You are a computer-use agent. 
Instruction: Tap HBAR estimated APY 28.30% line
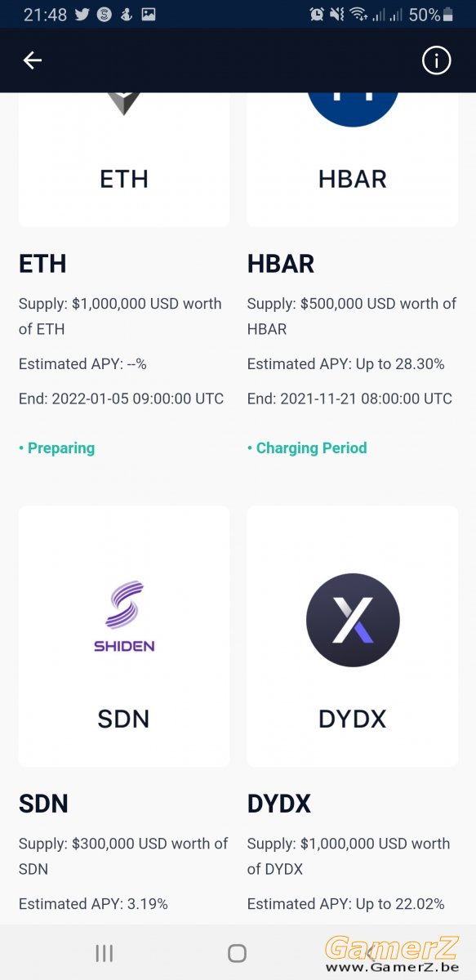click(346, 364)
